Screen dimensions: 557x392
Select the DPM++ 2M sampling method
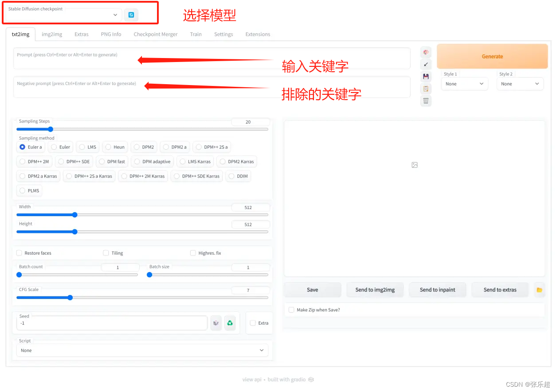(34, 162)
